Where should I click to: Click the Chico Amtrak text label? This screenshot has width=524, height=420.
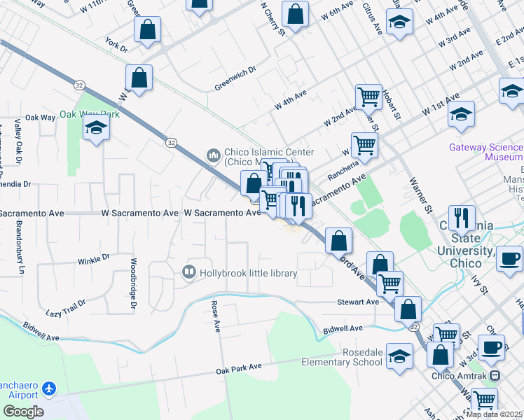[x=459, y=376]
